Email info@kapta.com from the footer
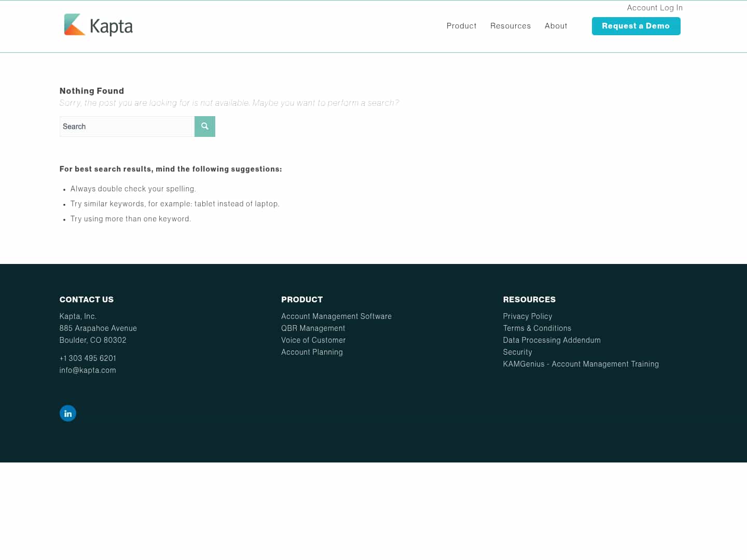The image size is (747, 560). [x=88, y=370]
